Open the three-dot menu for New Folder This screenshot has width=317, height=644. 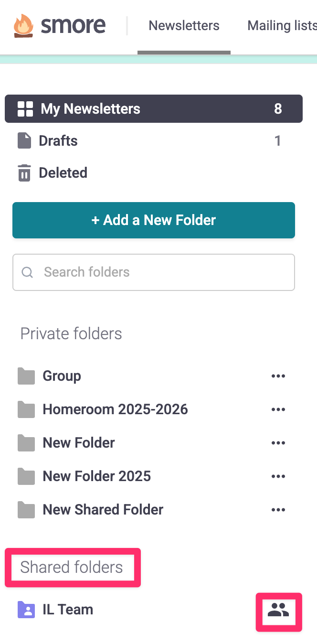[x=278, y=443]
